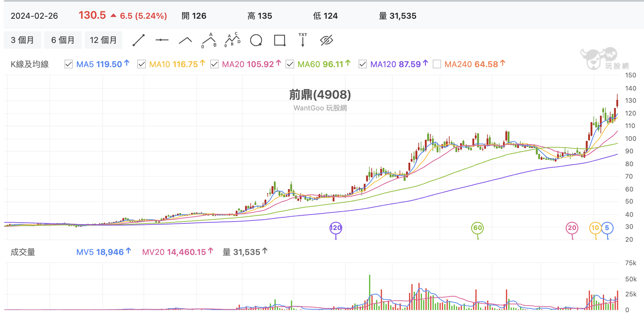Switch chart range to 6 個月
Viewport: 644px width, 314px height.
(x=63, y=40)
